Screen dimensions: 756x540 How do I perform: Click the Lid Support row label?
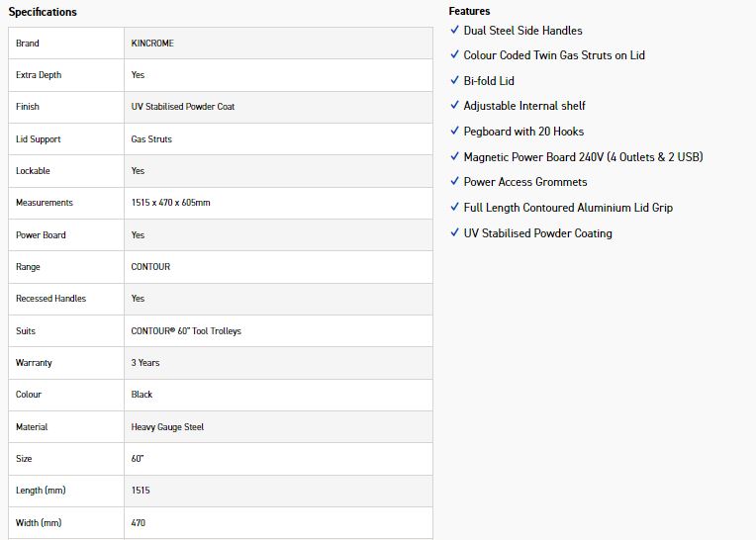[x=38, y=139]
